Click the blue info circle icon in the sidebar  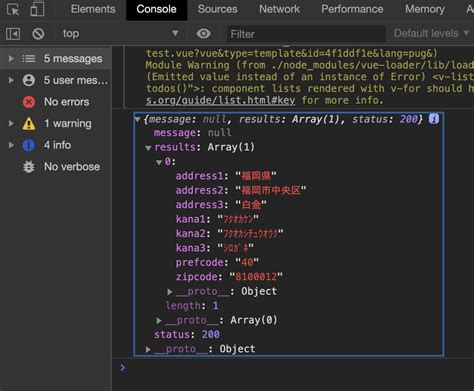29,145
